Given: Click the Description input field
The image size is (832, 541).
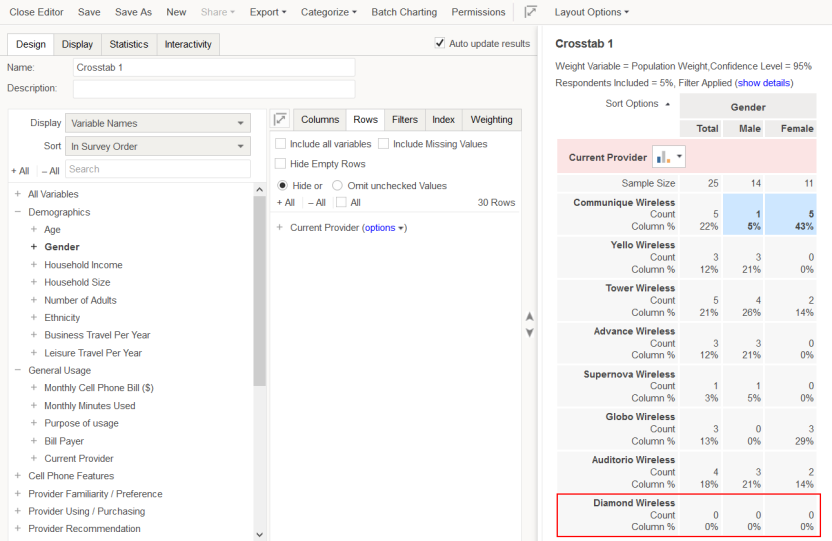Looking at the screenshot, I should [214, 89].
